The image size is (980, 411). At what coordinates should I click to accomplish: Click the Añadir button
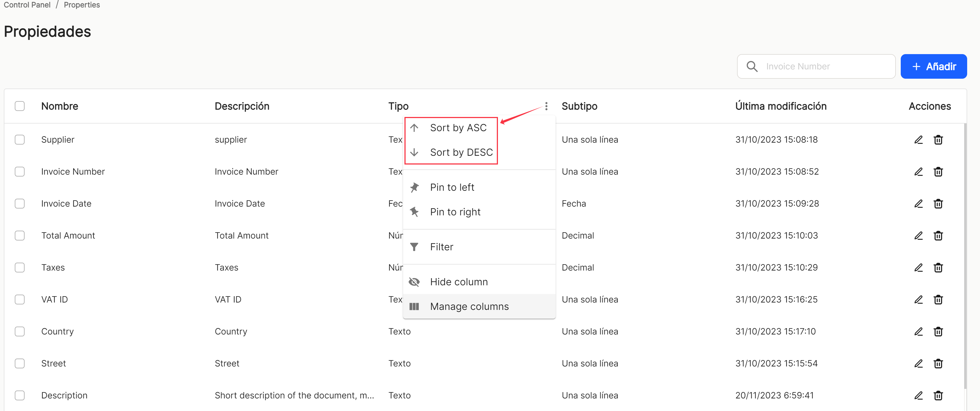click(x=934, y=66)
